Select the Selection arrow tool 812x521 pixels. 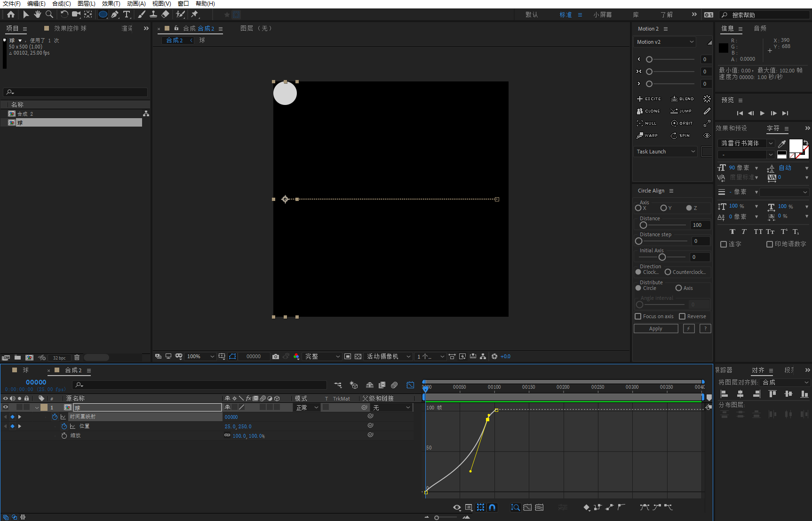pos(26,15)
